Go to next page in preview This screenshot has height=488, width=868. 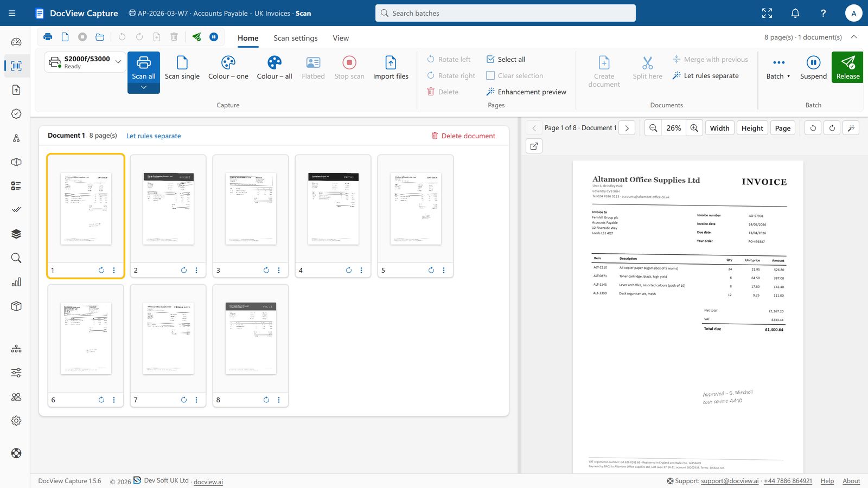click(627, 128)
